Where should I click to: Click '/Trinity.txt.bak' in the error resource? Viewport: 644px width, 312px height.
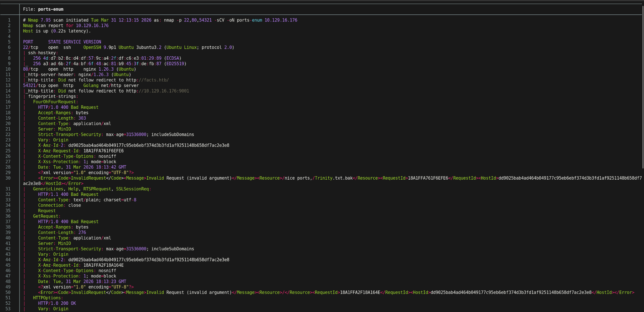332,178
